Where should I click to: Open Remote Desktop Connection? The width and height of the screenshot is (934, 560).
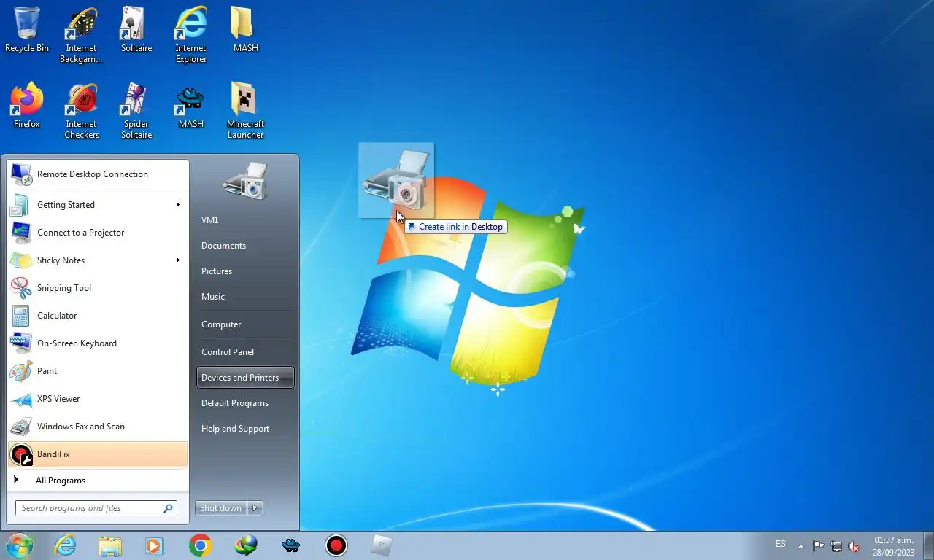click(x=98, y=174)
